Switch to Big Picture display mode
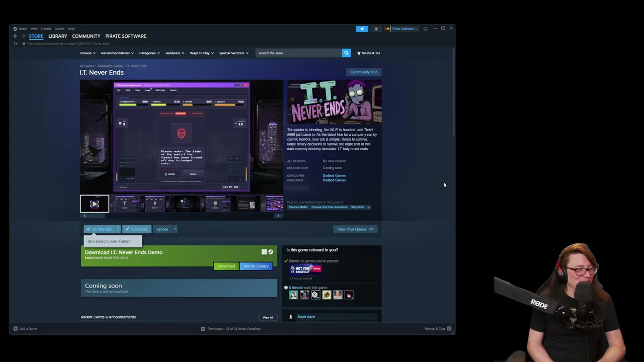 [426, 29]
